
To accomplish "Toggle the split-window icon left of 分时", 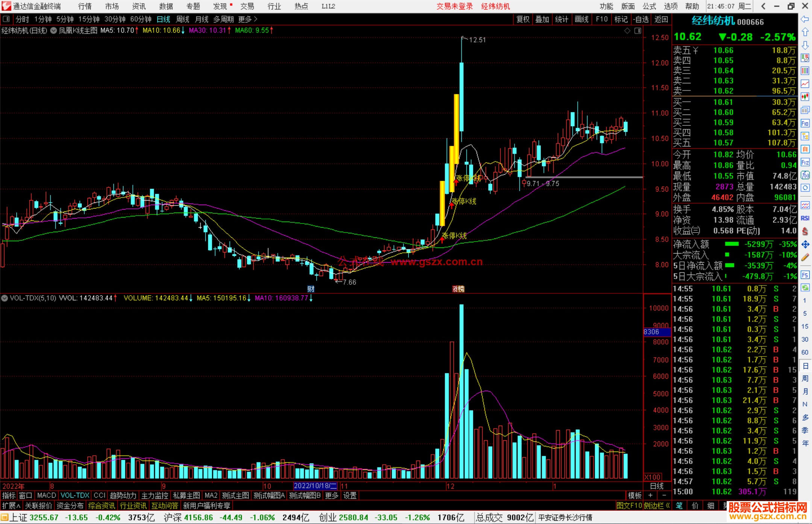I will pos(6,19).
